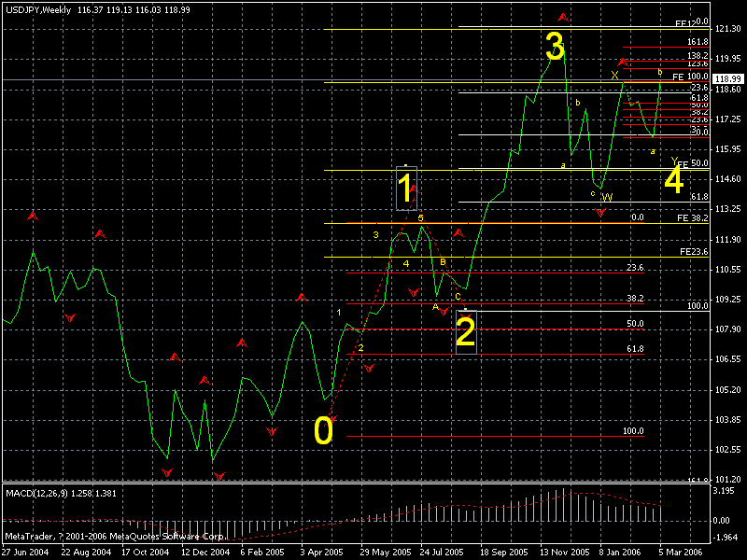The width and height of the screenshot is (747, 560).
Task: Select the large yellow wave 4 label
Action: click(673, 180)
